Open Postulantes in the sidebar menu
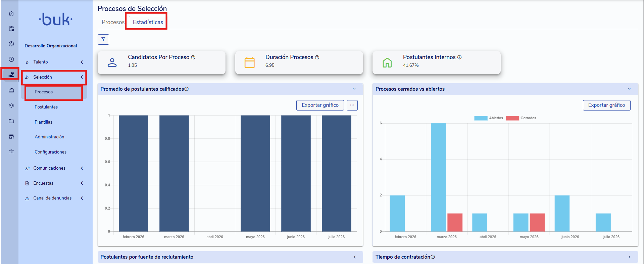Screen dimensions: 644x264 pyautogui.click(x=46, y=107)
